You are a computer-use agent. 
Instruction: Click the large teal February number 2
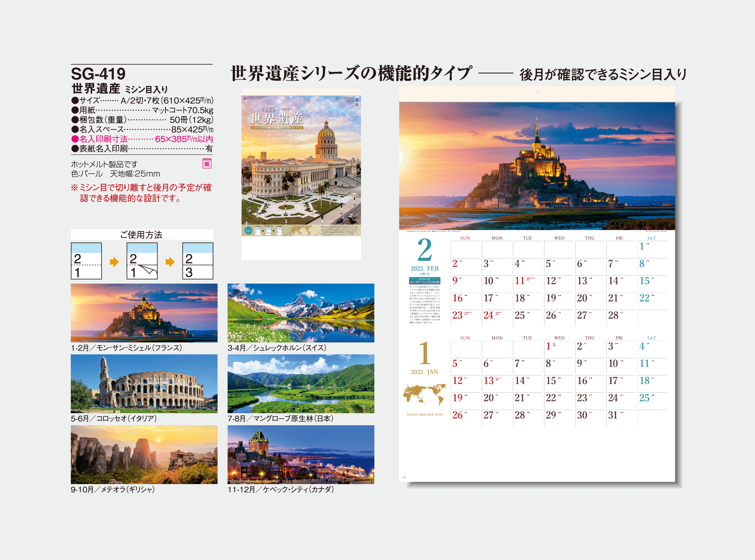coord(424,250)
